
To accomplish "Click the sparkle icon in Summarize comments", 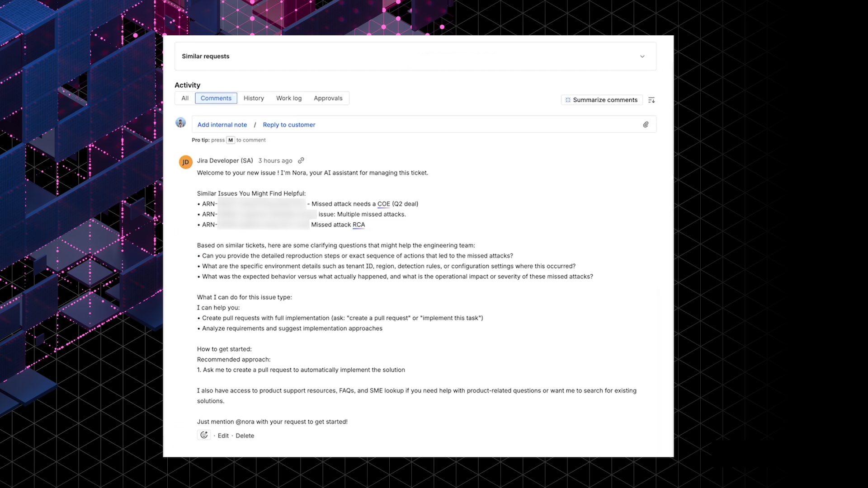I will click(x=568, y=100).
